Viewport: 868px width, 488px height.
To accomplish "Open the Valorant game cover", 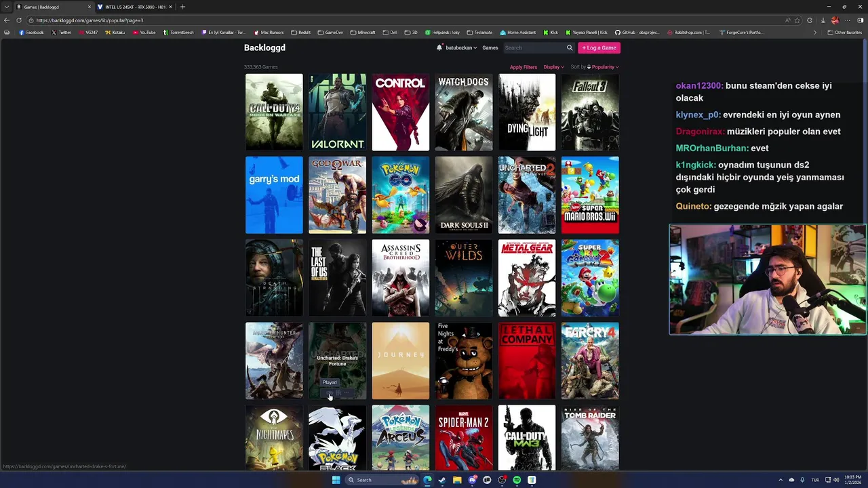I will pos(337,112).
